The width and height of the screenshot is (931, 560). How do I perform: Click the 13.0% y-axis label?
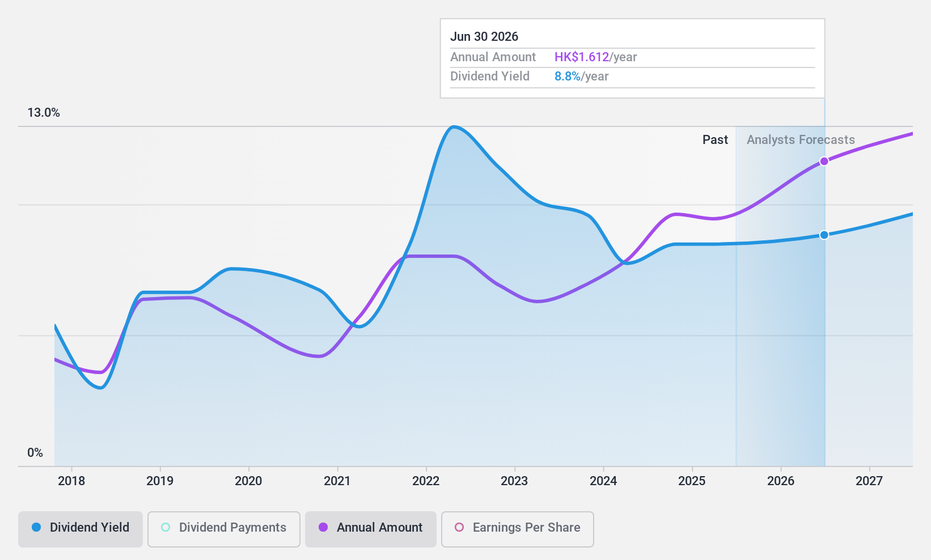[44, 113]
